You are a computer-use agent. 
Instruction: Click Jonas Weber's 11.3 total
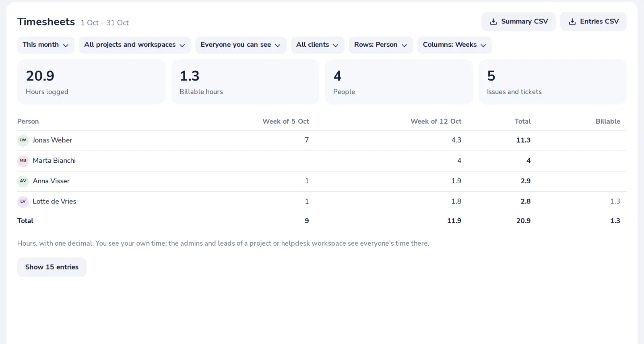tap(523, 140)
